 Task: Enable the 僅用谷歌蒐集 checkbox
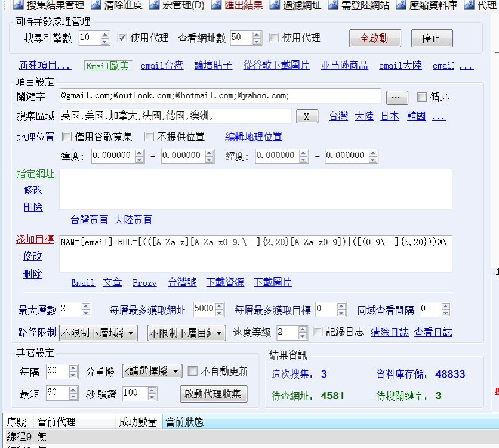pos(67,137)
